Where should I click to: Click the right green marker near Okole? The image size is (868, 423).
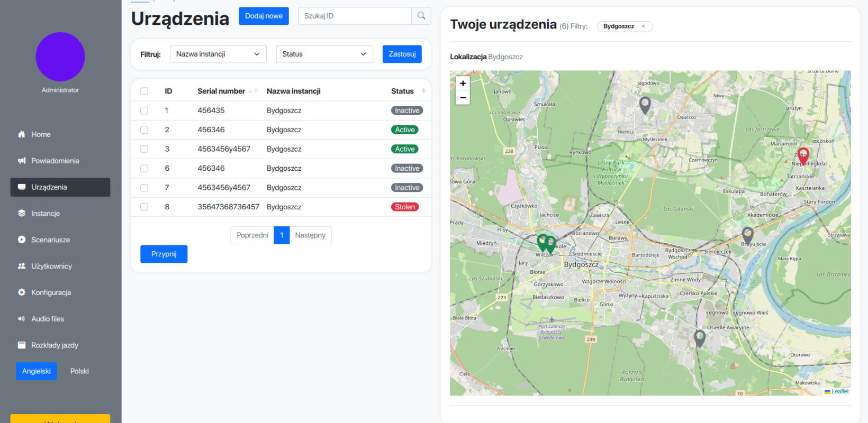click(551, 244)
